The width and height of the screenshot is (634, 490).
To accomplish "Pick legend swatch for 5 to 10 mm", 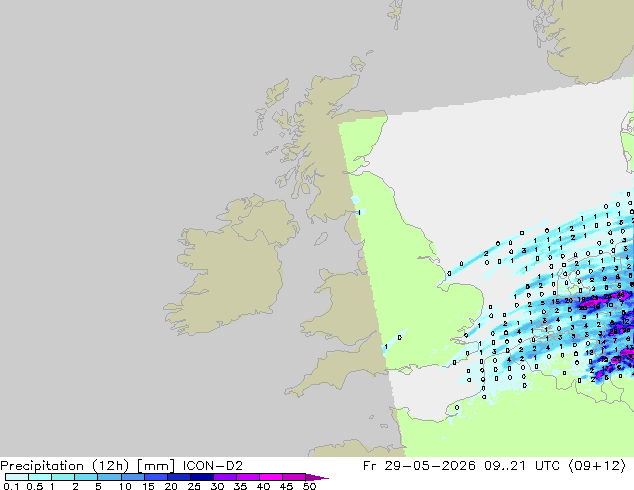I will 109,477.
